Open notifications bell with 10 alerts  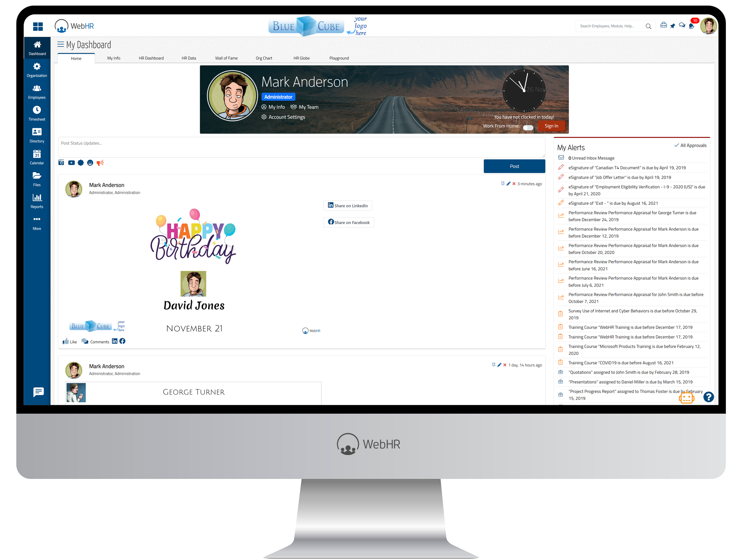point(691,26)
